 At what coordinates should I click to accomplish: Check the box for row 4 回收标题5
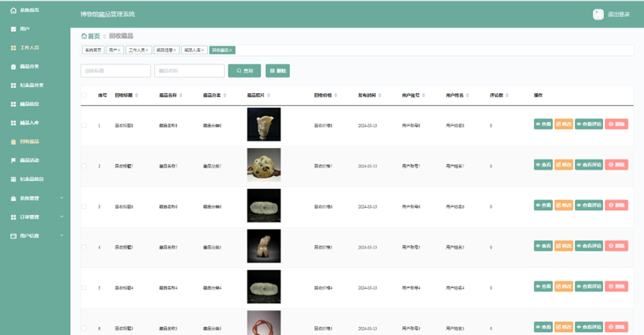click(x=84, y=247)
